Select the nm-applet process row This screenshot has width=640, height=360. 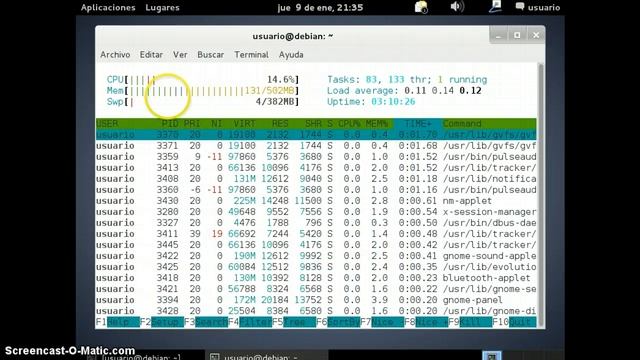(316, 201)
